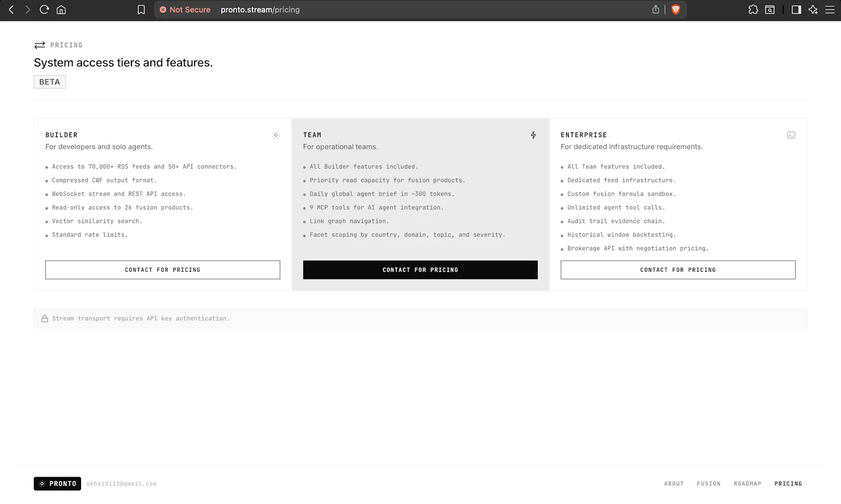Go to the browser home page
Screen dimensions: 841x504
point(61,9)
